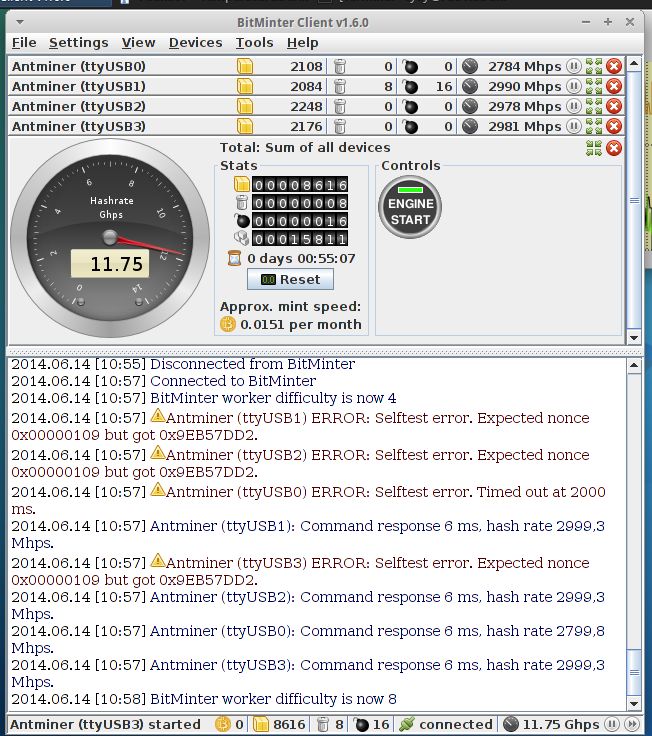Pause all devices from status bar
The image size is (652, 736).
[611, 724]
